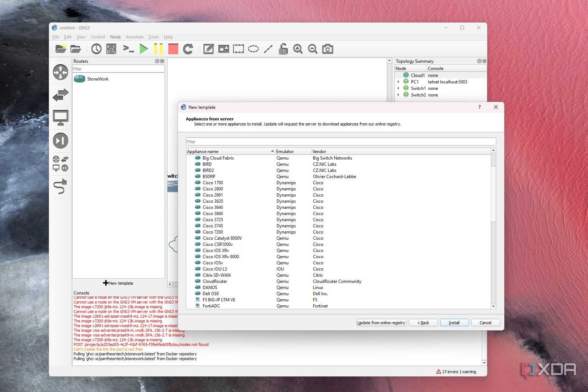Open the Annotate menu
The image size is (588, 392).
[134, 37]
